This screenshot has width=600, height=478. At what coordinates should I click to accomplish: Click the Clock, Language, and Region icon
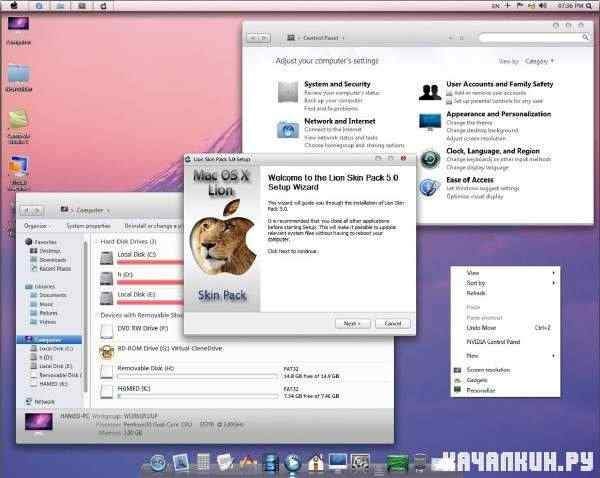pos(430,159)
